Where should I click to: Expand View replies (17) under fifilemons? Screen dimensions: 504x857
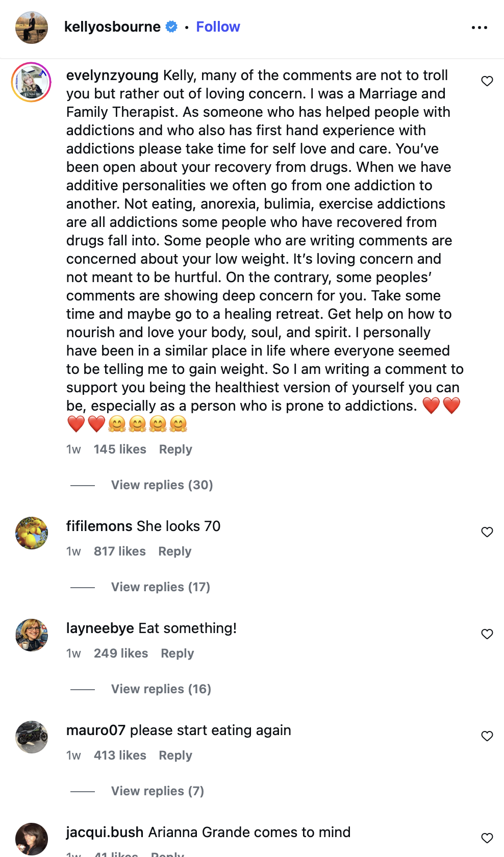[x=160, y=587]
